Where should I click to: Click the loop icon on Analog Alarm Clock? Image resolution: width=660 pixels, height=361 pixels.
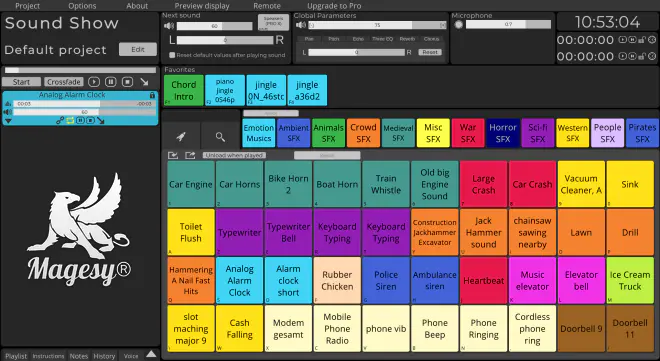pyautogui.click(x=70, y=120)
